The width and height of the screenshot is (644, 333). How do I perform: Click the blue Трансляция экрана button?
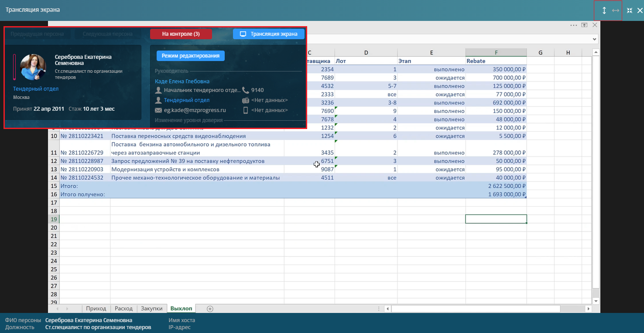click(x=269, y=34)
